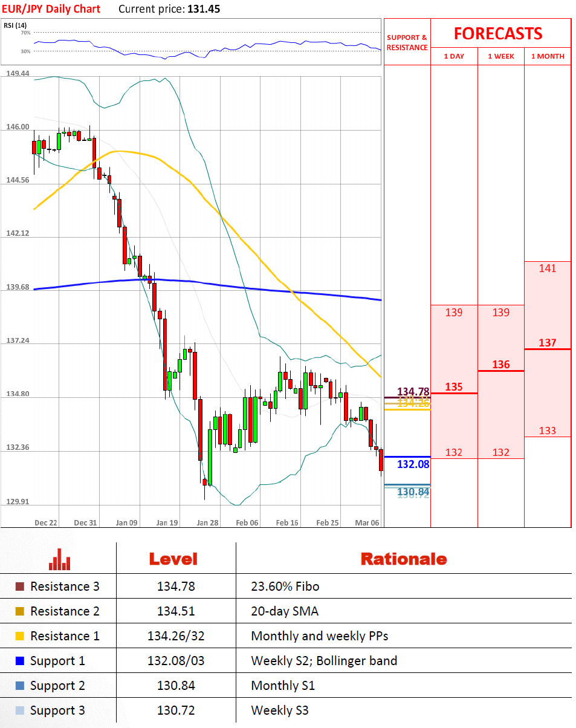Click the 'Feb 16' date axis label
The image size is (576, 728).
(287, 523)
